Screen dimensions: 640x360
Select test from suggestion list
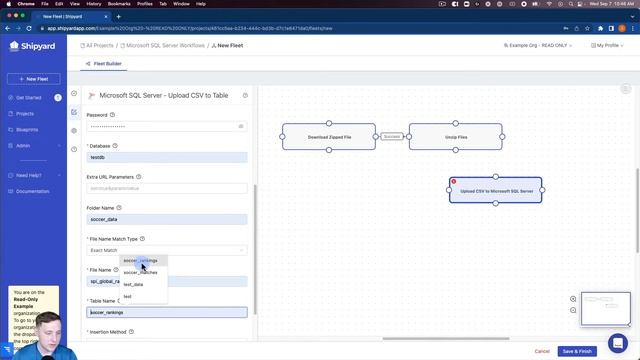(143, 296)
